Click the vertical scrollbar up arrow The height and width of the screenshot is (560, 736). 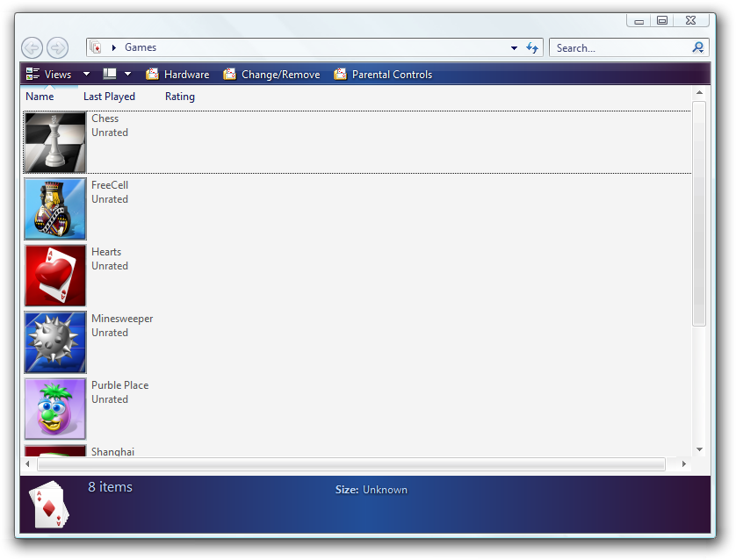click(x=699, y=93)
